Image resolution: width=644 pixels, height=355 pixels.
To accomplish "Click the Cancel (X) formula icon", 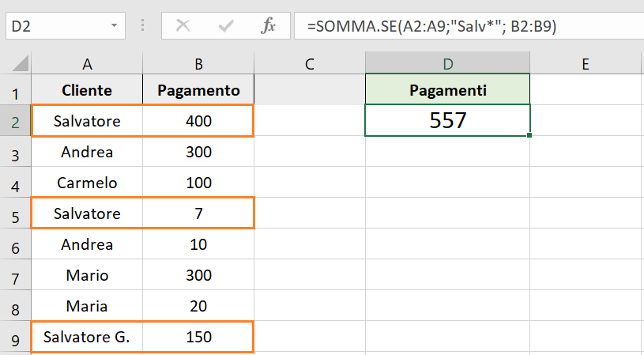I will coord(183,26).
